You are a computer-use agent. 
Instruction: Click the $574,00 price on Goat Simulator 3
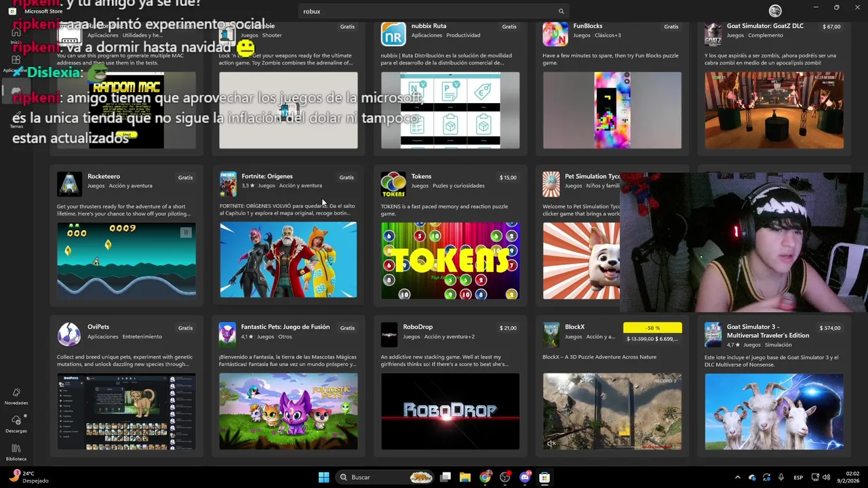(830, 328)
